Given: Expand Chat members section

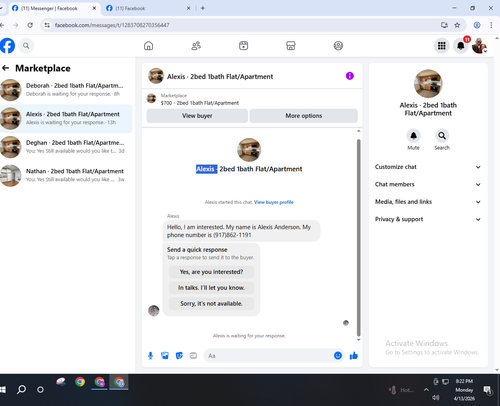Looking at the screenshot, I should click(428, 184).
